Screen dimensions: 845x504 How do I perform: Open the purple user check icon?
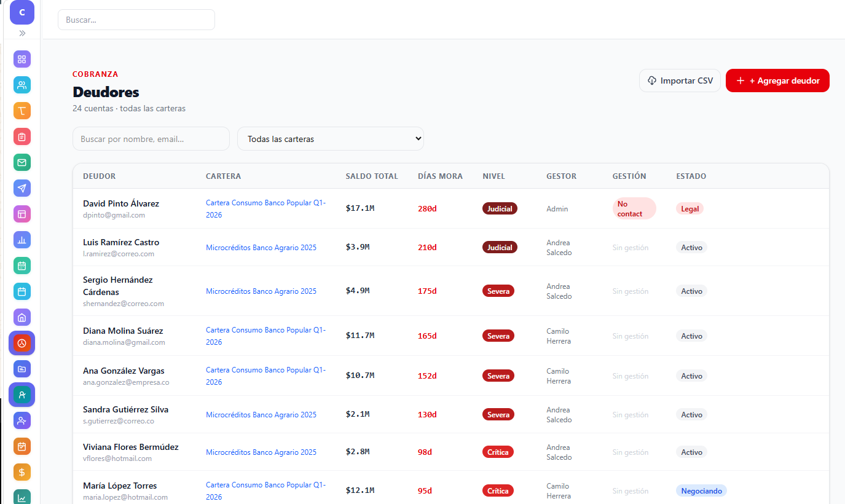click(x=22, y=420)
